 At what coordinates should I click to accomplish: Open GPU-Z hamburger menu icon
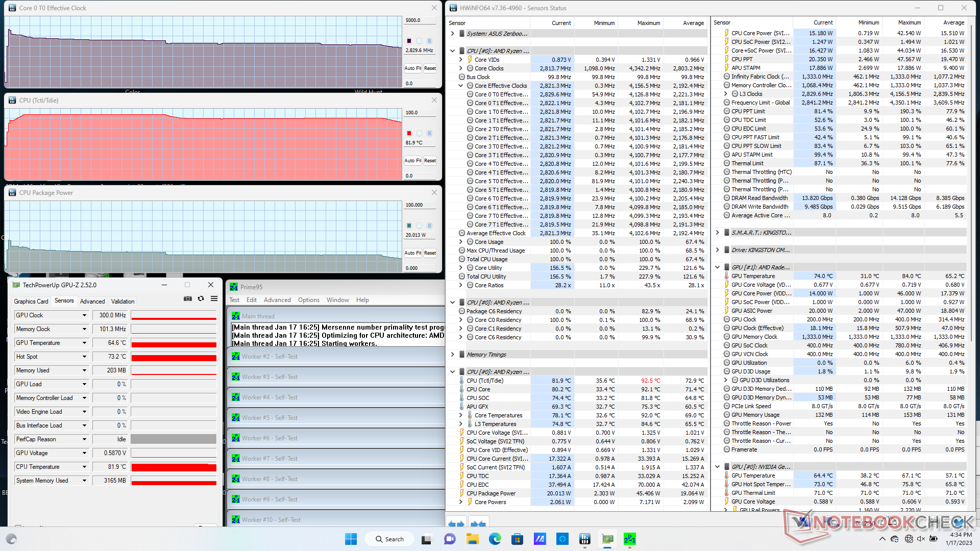click(x=214, y=299)
